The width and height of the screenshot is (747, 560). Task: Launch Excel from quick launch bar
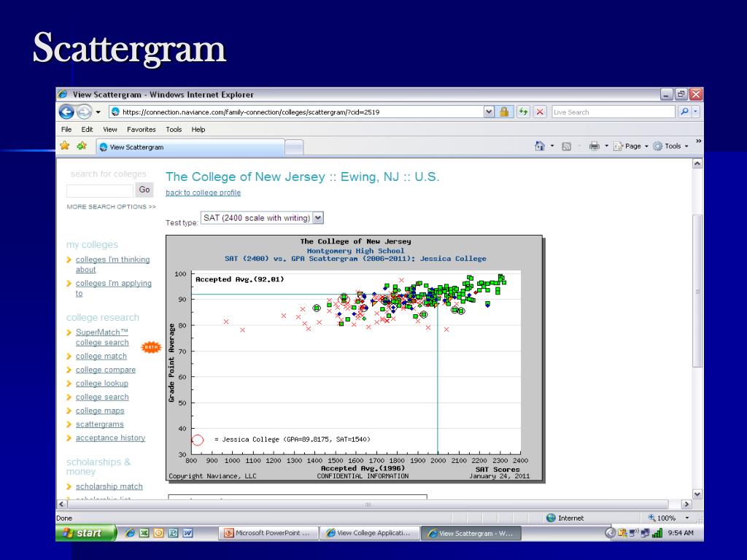point(144,533)
